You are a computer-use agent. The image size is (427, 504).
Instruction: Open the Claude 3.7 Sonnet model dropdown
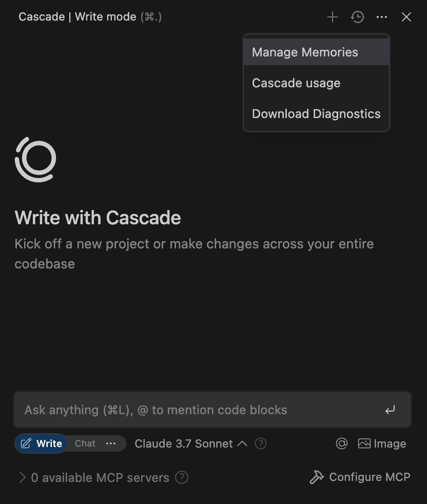pyautogui.click(x=190, y=443)
